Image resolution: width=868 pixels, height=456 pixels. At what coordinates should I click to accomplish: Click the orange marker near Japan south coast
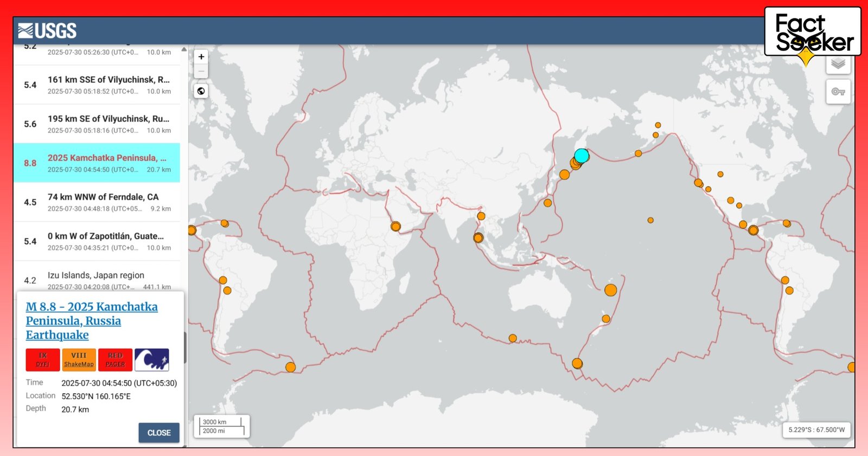(548, 203)
